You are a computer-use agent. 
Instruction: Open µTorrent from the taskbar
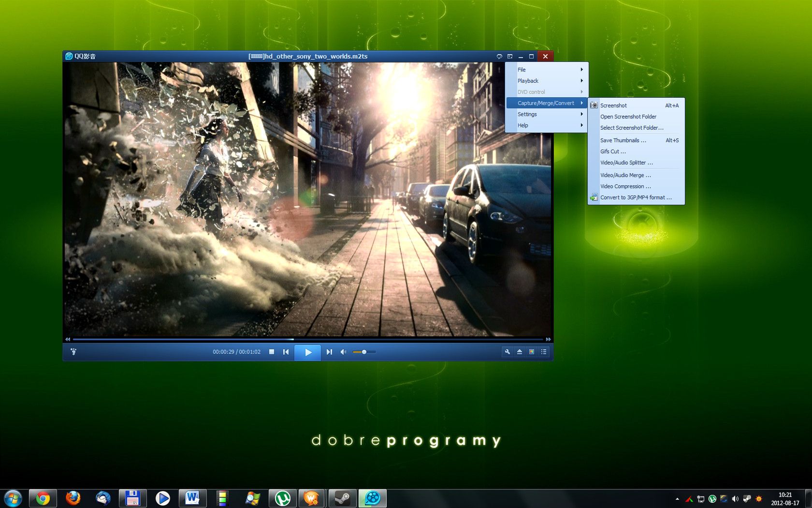click(x=283, y=498)
